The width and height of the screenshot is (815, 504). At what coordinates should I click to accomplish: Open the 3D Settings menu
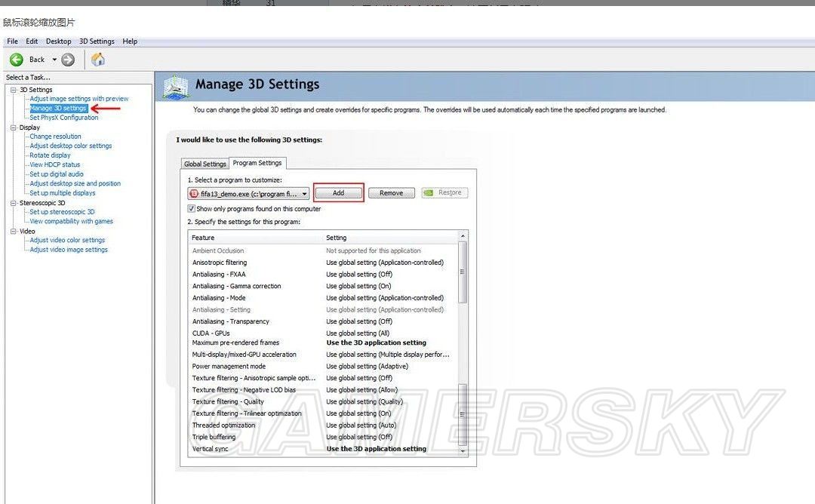(97, 41)
